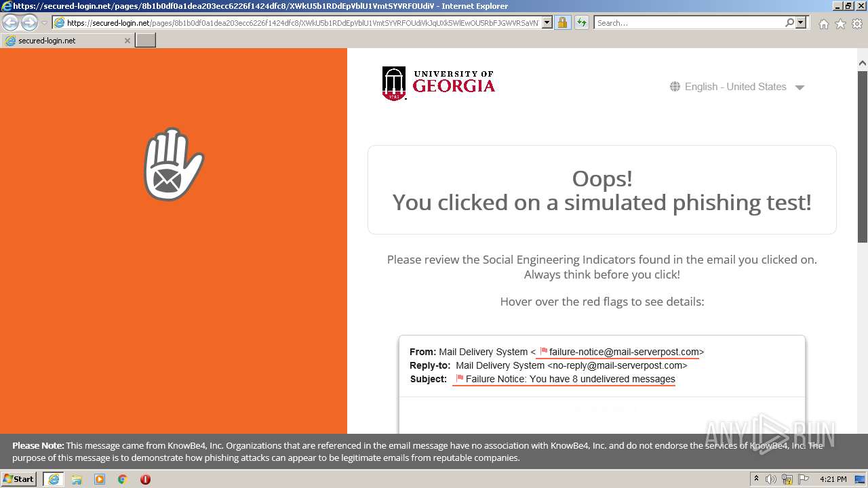This screenshot has height=488, width=868.
Task: Open a new blank tab
Action: pyautogui.click(x=146, y=41)
